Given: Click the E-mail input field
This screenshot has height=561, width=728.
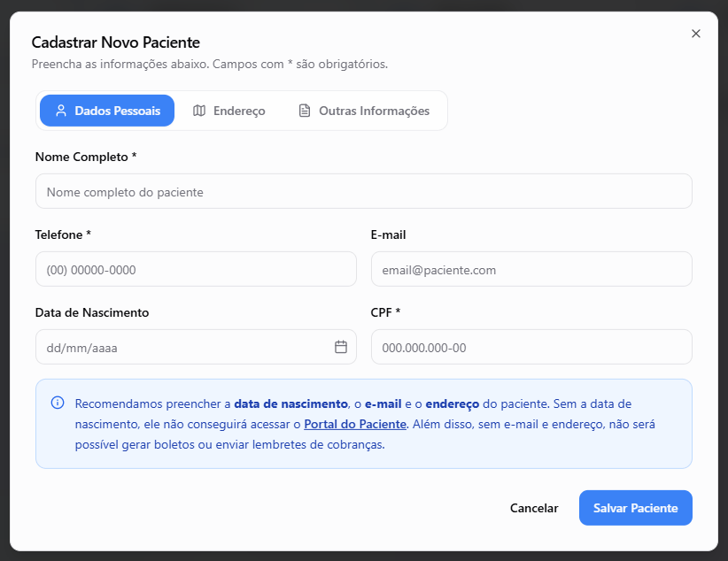Looking at the screenshot, I should 531,269.
